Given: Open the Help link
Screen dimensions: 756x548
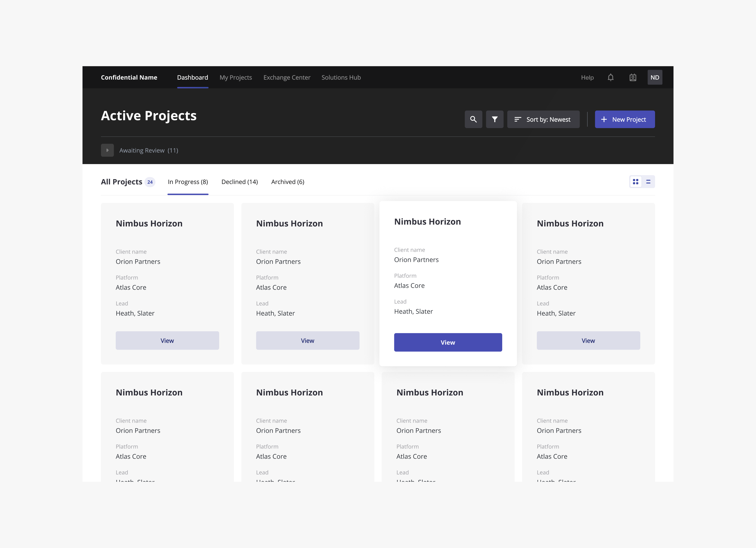Looking at the screenshot, I should [587, 77].
